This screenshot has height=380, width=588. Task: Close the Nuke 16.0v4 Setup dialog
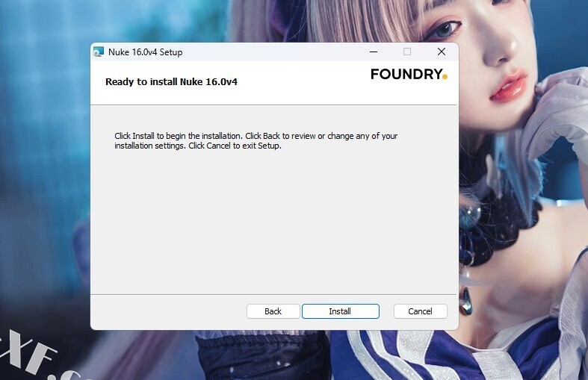pyautogui.click(x=442, y=52)
